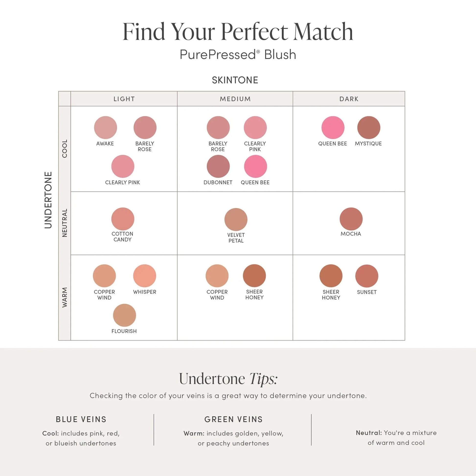Choose the Sunset blush swatch
476x476 pixels.
[x=367, y=276]
